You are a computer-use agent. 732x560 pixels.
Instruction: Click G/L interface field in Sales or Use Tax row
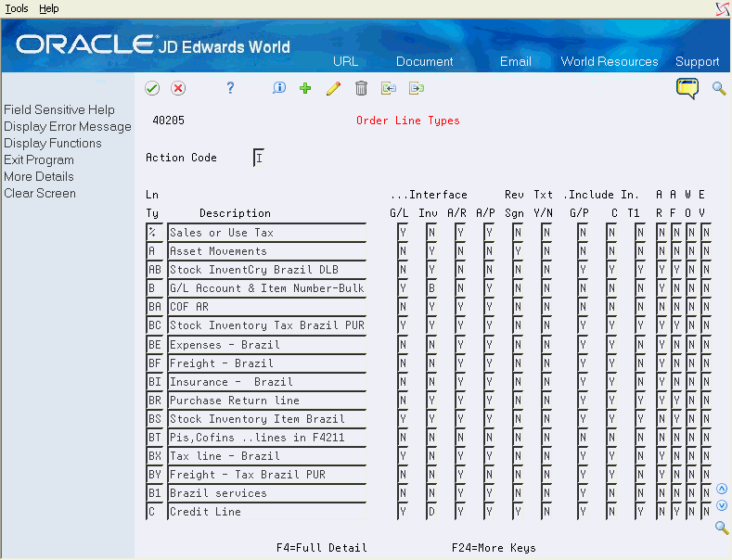403,233
